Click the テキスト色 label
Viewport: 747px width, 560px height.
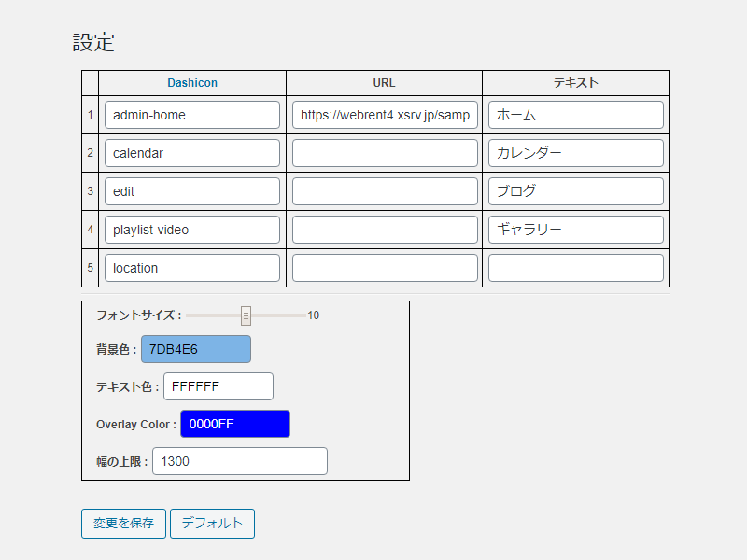click(127, 386)
